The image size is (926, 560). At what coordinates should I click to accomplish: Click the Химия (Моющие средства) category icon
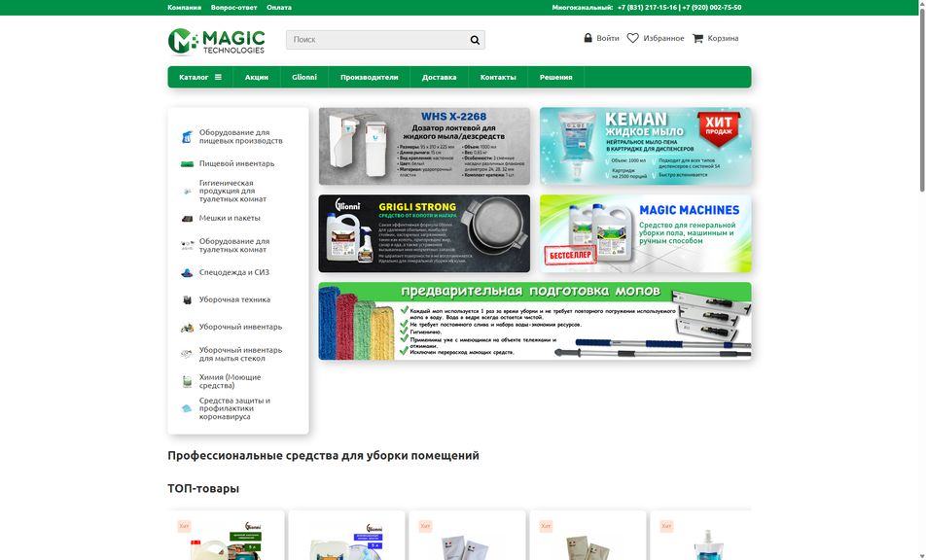187,381
